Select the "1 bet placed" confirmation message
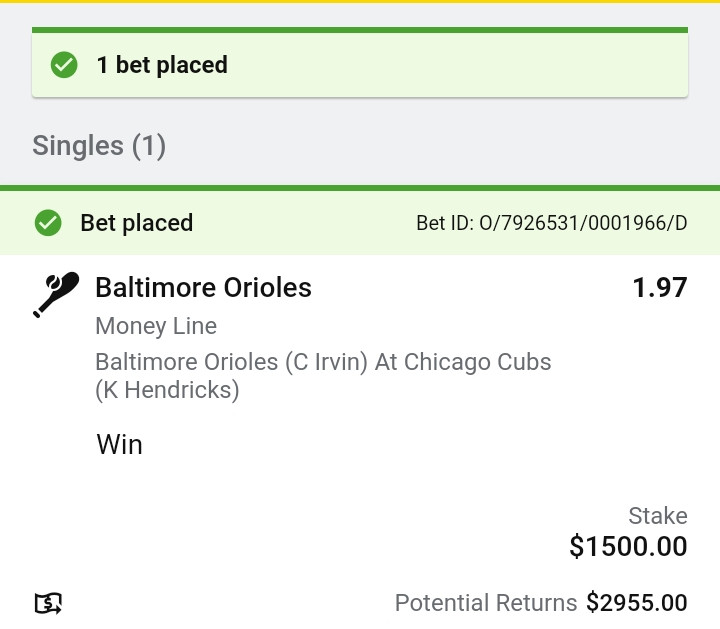Viewport: 720px width, 629px height. [x=162, y=65]
